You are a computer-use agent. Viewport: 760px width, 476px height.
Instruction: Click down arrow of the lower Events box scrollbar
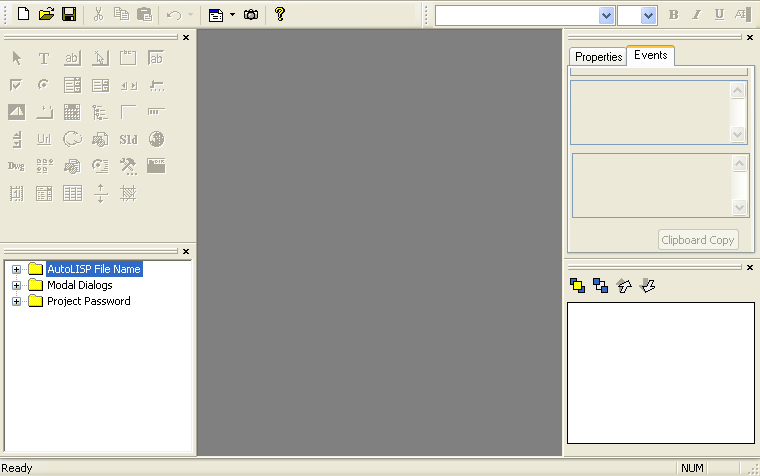(739, 207)
